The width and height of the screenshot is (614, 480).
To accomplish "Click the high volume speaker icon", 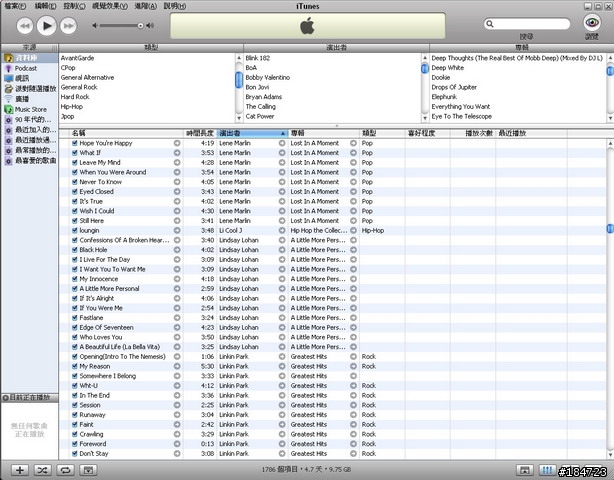I will [150, 26].
